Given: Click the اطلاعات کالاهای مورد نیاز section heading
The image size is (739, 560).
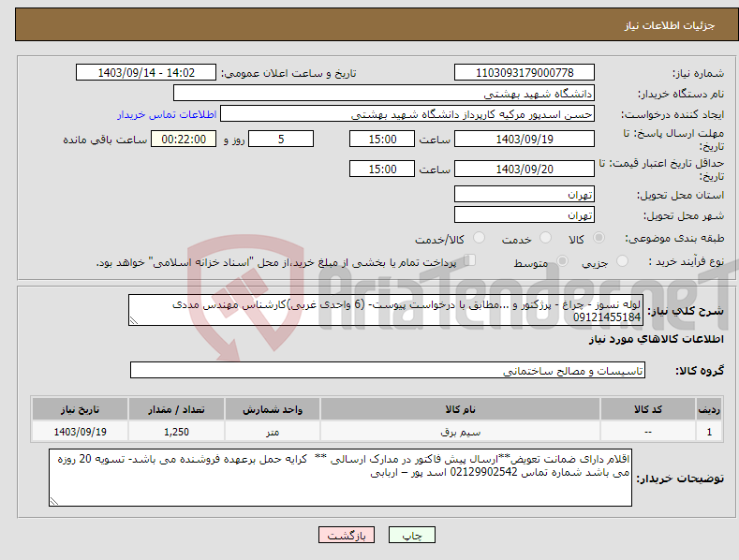Looking at the screenshot, I should [656, 339].
